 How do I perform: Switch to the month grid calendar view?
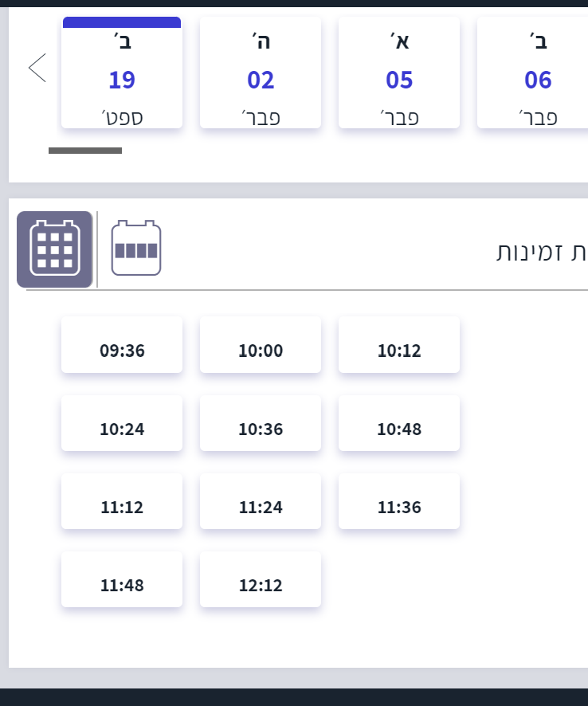tap(54, 249)
